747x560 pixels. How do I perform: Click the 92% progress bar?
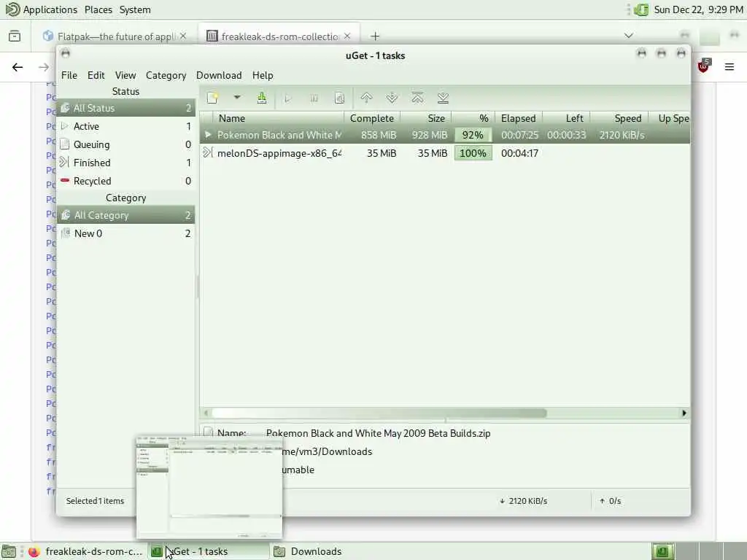click(473, 135)
